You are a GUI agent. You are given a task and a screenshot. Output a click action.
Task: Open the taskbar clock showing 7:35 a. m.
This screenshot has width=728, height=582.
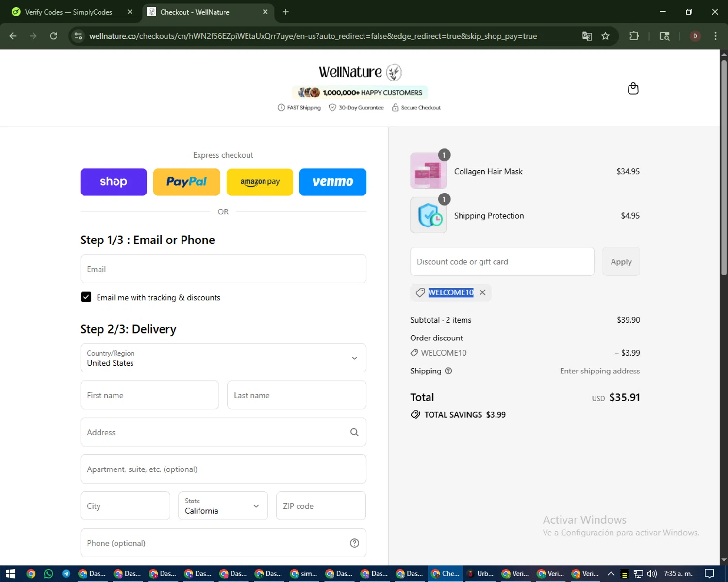[678, 574]
